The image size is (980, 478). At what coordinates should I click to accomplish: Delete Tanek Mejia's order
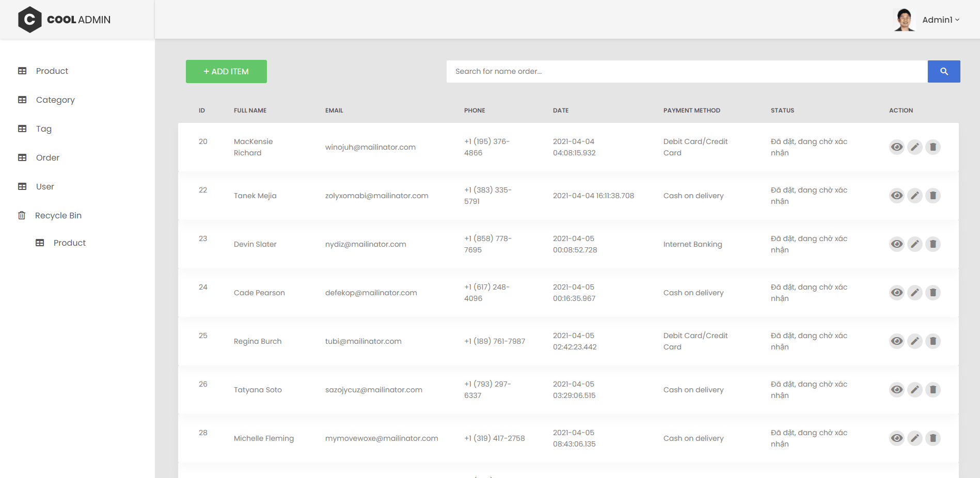point(933,196)
